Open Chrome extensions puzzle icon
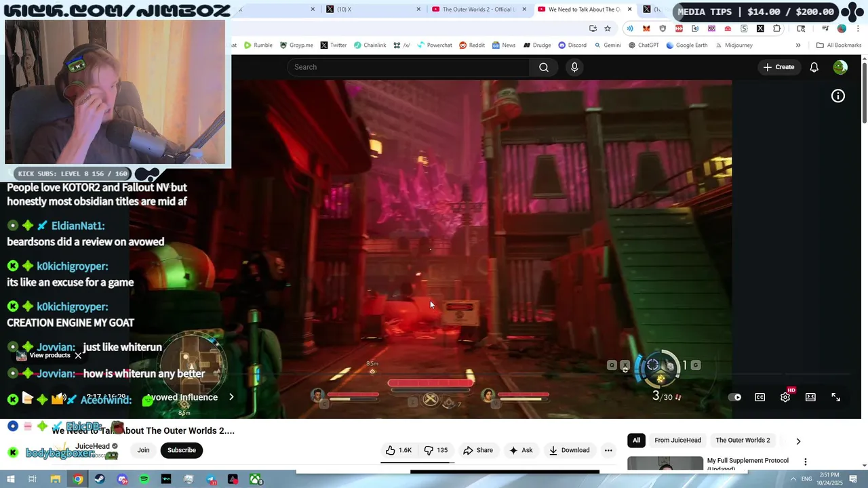The height and width of the screenshot is (488, 868). (777, 28)
